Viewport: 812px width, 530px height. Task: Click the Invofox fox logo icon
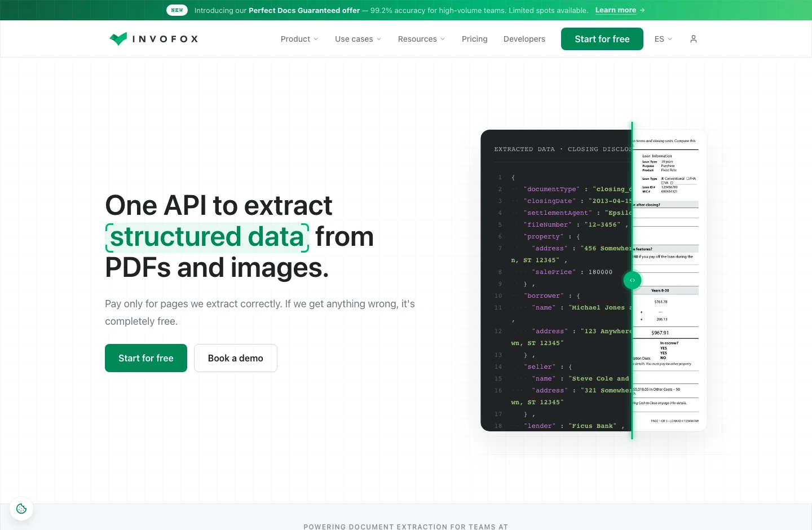118,39
